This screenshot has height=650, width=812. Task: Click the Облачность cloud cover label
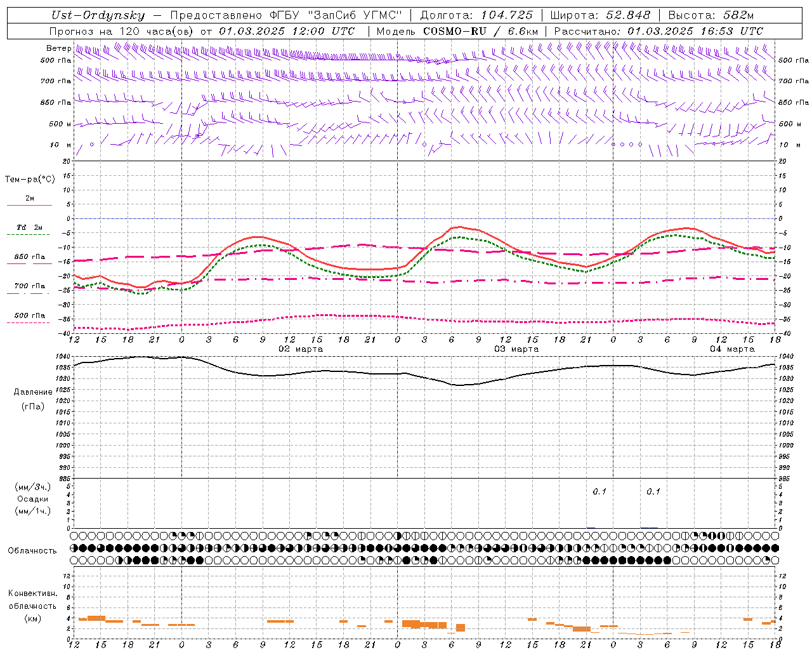point(32,551)
